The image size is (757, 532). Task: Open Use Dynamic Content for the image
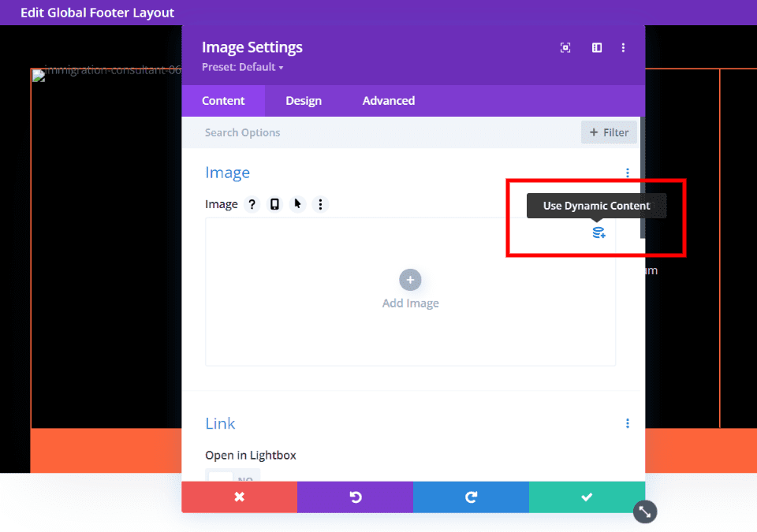599,233
